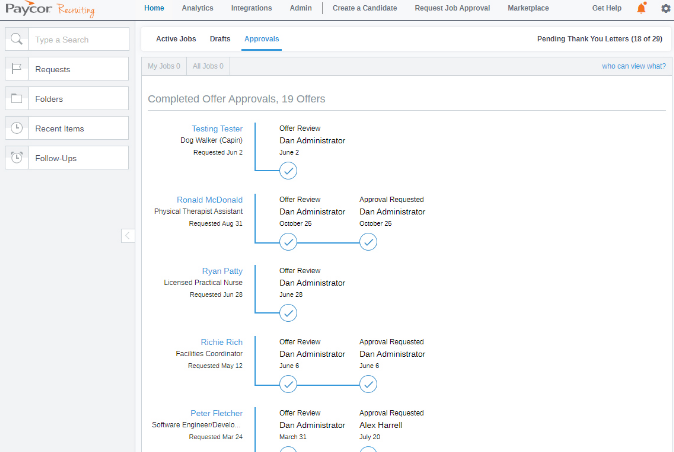
Task: Click Requested Jun 28 text
Action: [216, 295]
